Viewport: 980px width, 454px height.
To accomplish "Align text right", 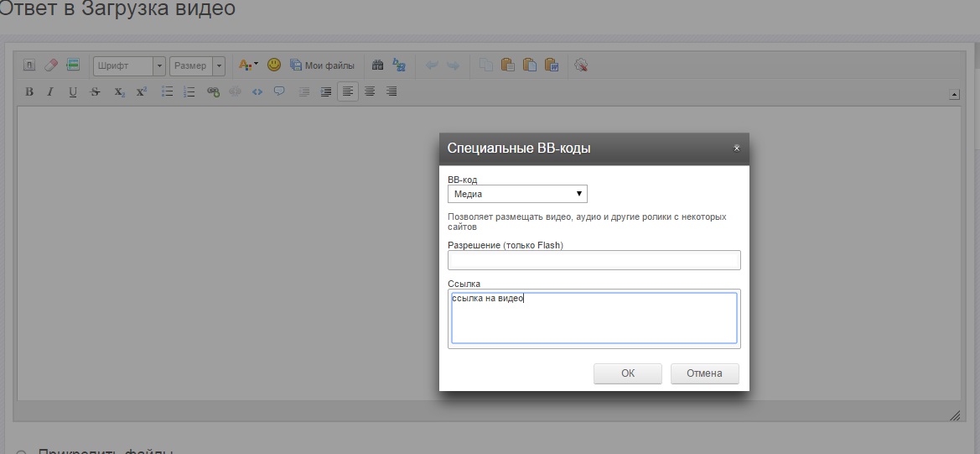I will click(x=391, y=92).
